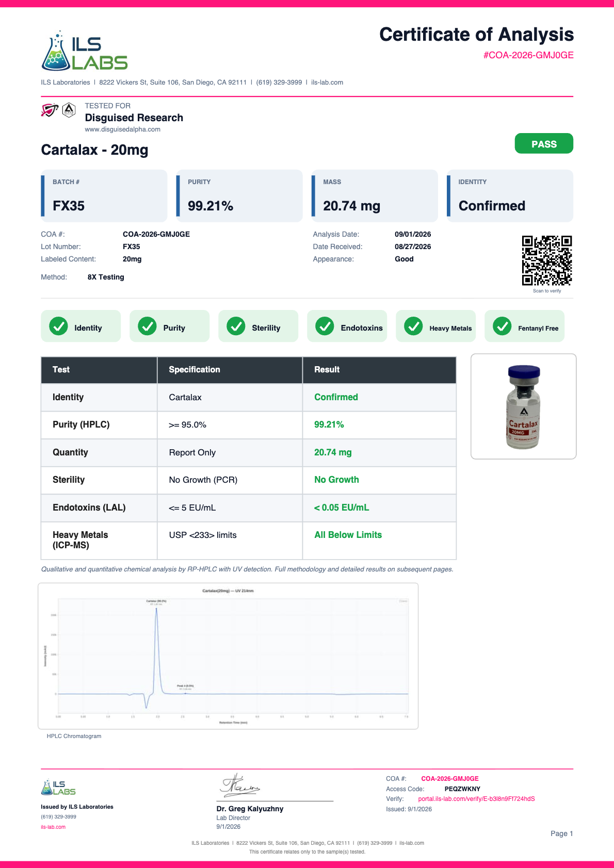Screen dimensions: 614x868
Task: Click the 'USP <233> limits' cell
Action: pyautogui.click(x=230, y=541)
